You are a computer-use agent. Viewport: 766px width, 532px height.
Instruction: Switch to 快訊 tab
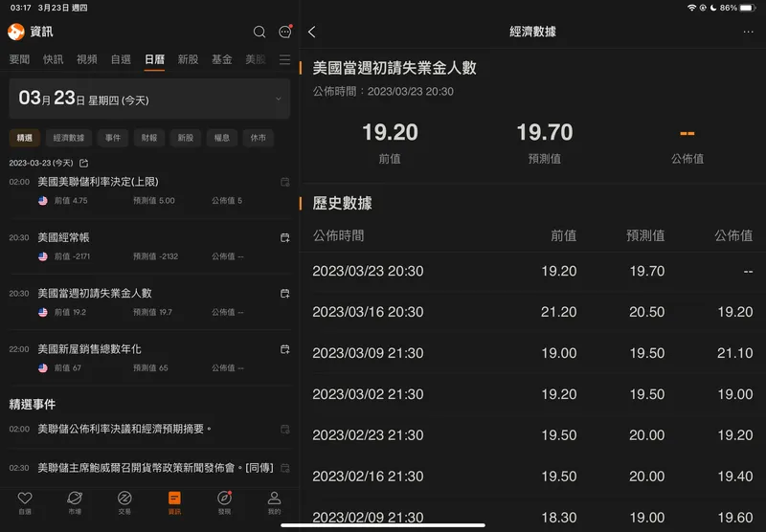tap(54, 59)
